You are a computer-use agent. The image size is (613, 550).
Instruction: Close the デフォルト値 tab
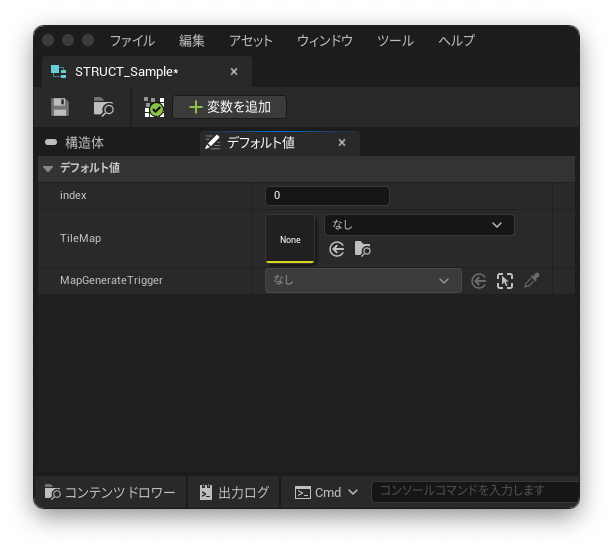coord(342,143)
